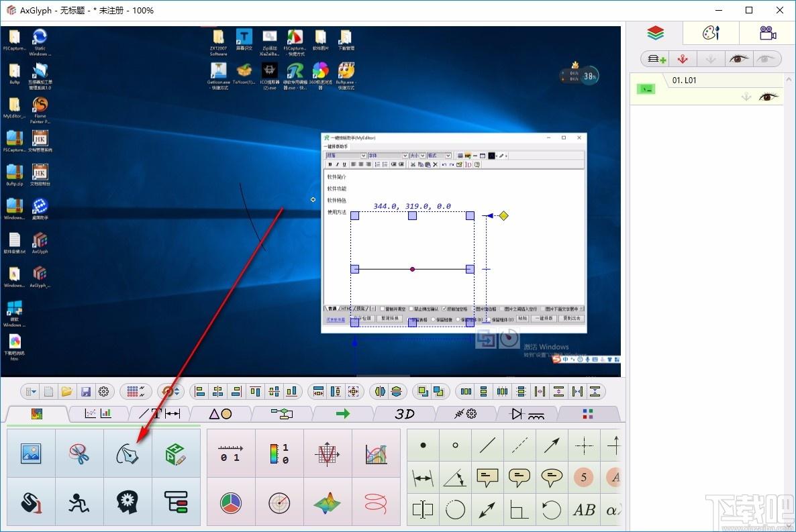This screenshot has width=796, height=532.
Task: Insert a red spiral curve
Action: (376, 502)
